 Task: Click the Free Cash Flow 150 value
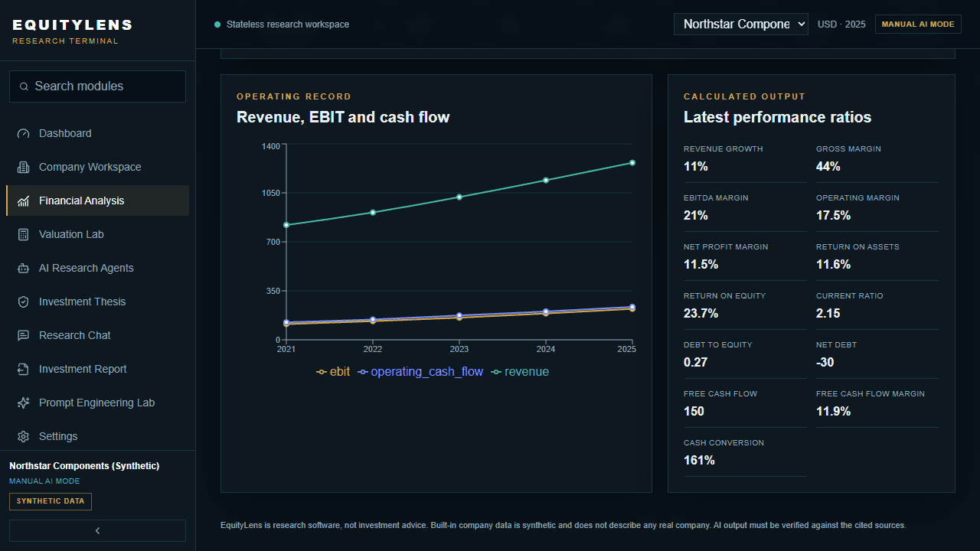point(694,412)
